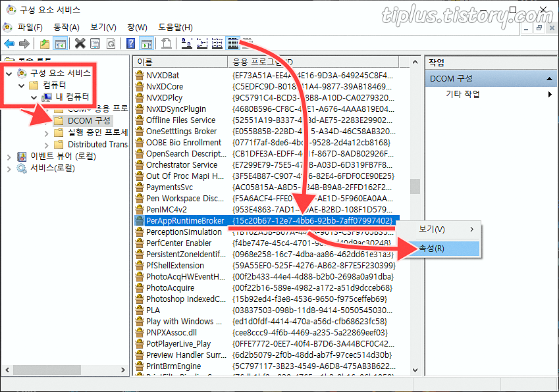
Task: Select PfShellExtension entry
Action: pyautogui.click(x=175, y=266)
